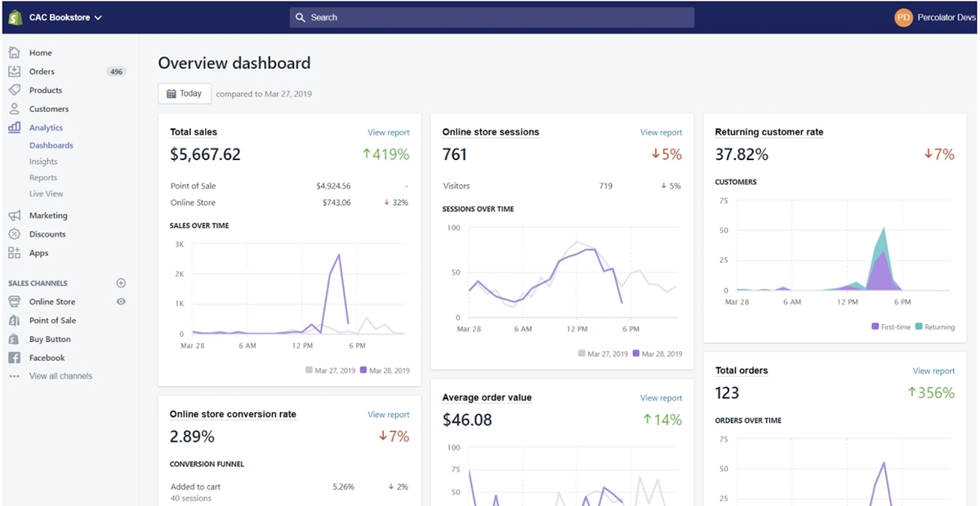980x506 pixels.
Task: View report for Average order value
Action: [661, 398]
